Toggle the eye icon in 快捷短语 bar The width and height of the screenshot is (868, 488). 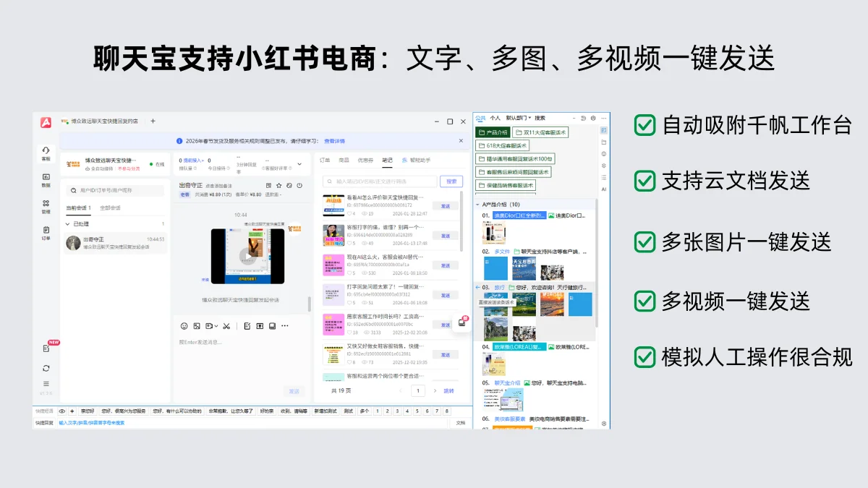coord(62,411)
